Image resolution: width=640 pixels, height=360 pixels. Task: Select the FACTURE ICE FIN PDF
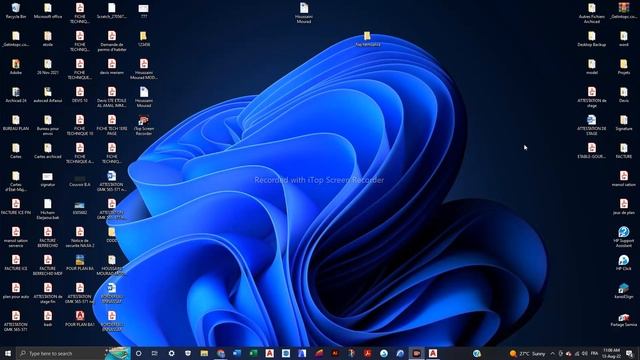(16, 207)
